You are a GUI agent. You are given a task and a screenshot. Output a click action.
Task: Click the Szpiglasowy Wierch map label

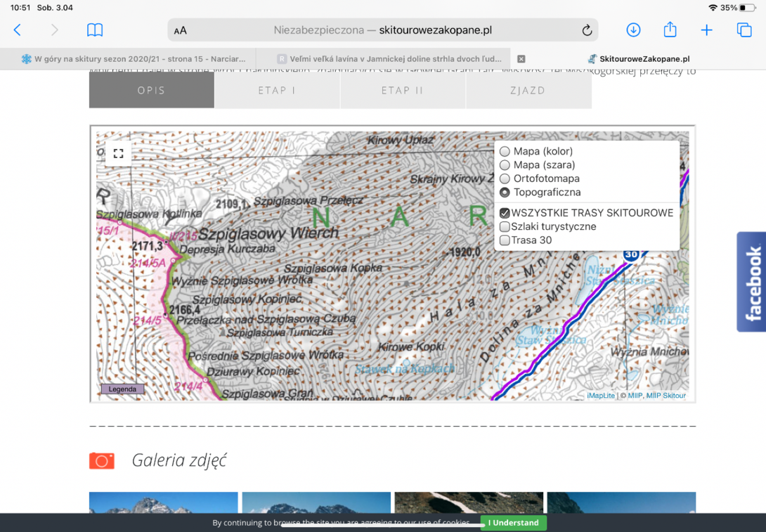pyautogui.click(x=268, y=233)
